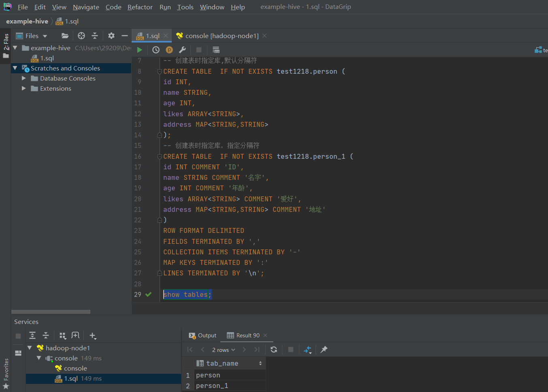The height and width of the screenshot is (392, 548).
Task: Close console [hadoop-node1] tab
Action: tap(264, 36)
